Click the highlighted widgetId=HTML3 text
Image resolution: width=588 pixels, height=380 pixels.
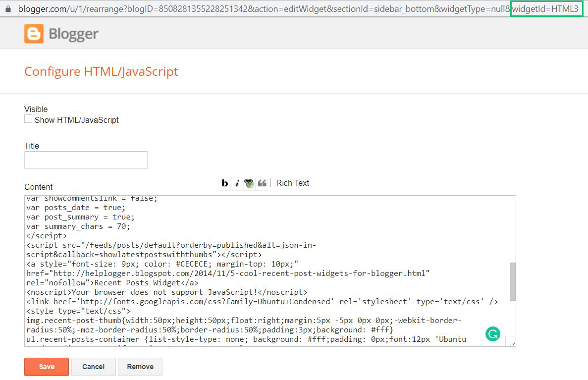pyautogui.click(x=546, y=8)
